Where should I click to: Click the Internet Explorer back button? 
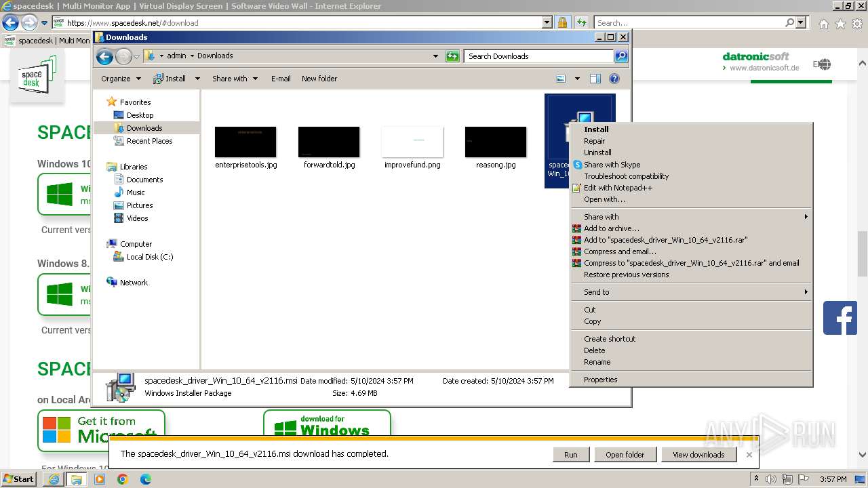[x=11, y=23]
